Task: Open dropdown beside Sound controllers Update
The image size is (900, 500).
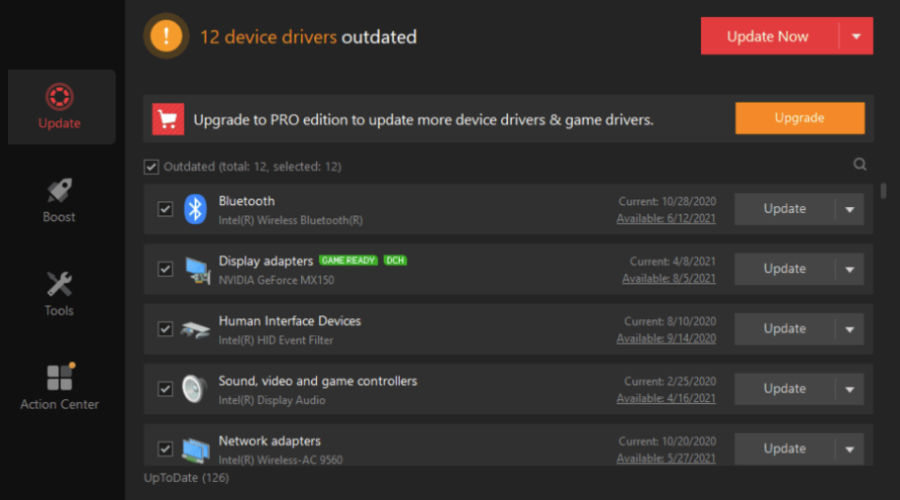Action: click(849, 389)
